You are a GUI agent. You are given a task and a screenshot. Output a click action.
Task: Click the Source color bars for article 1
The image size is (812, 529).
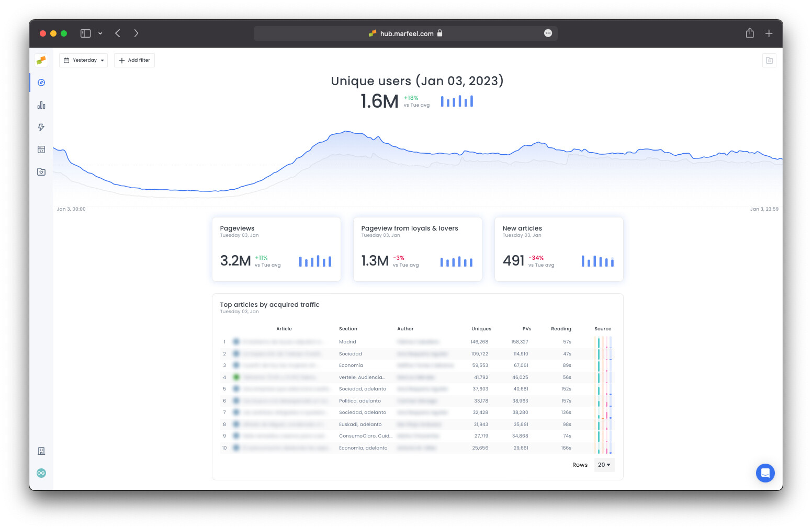tap(603, 341)
